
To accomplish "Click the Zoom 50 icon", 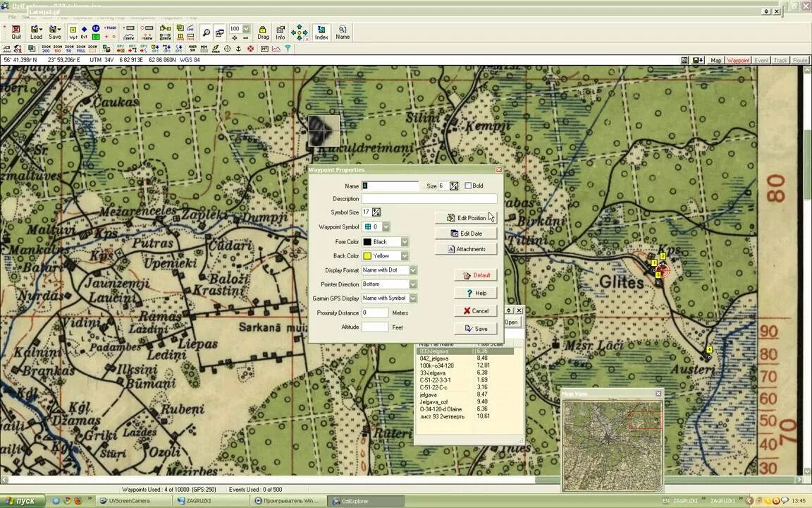I will [69, 49].
